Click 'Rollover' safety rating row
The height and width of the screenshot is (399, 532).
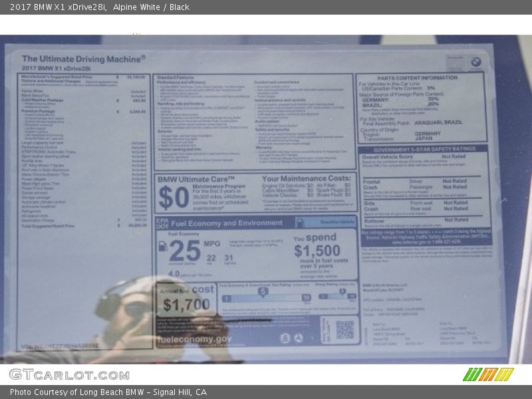click(x=417, y=221)
